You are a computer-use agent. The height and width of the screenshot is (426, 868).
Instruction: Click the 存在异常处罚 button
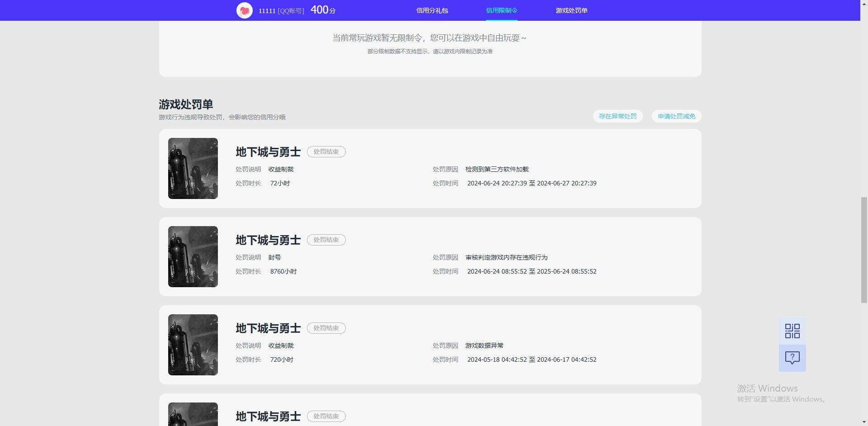tap(618, 116)
